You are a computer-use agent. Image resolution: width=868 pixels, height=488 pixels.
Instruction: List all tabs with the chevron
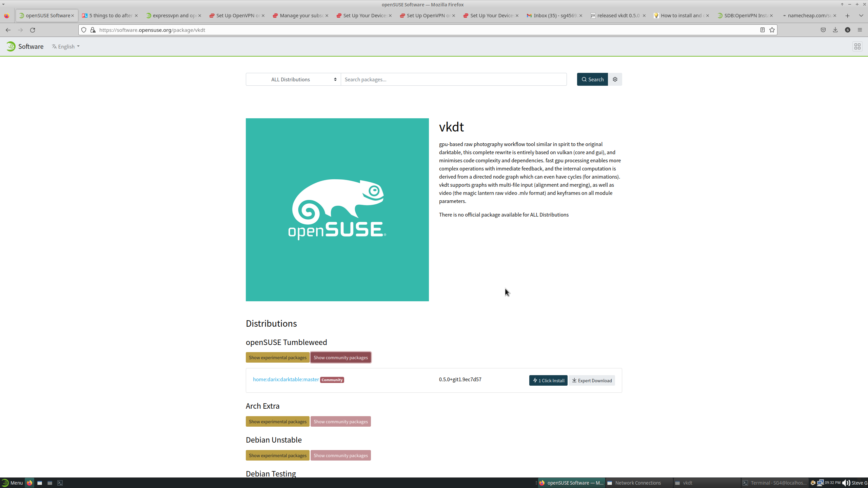coord(861,16)
